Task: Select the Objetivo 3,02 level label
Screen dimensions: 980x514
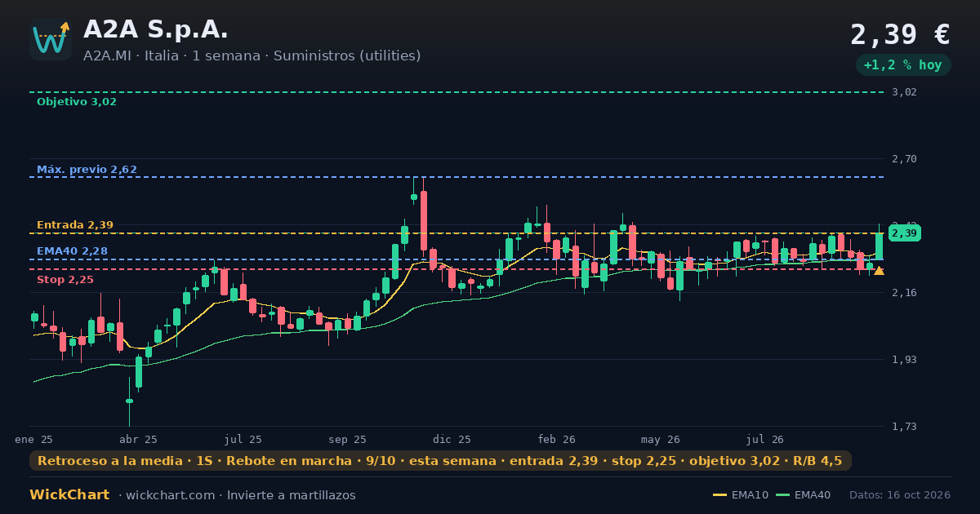Action: (77, 102)
